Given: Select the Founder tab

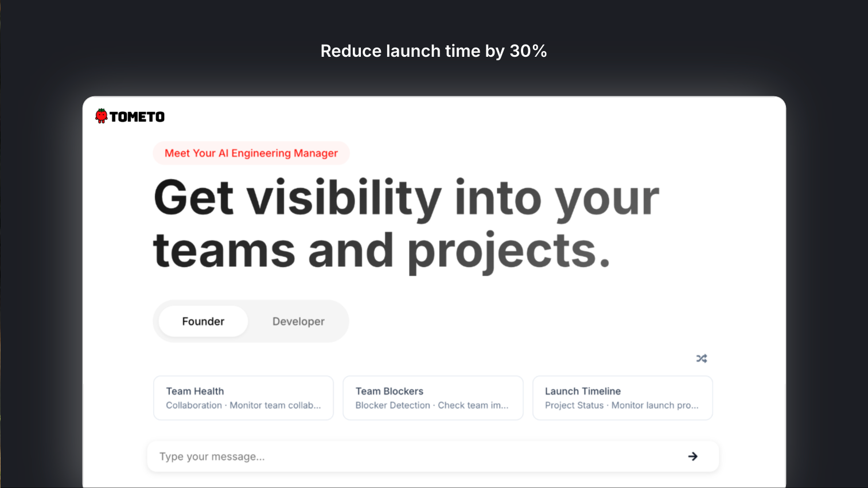Looking at the screenshot, I should click(203, 321).
